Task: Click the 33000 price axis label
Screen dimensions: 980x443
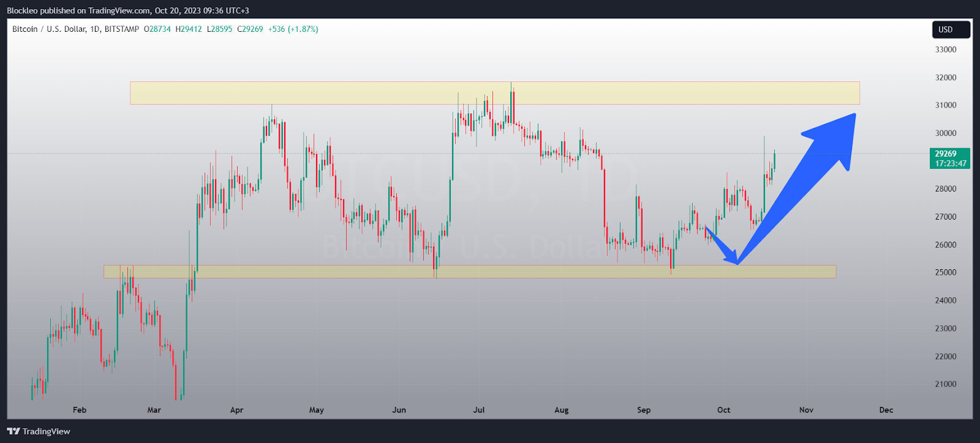Action: (x=945, y=50)
